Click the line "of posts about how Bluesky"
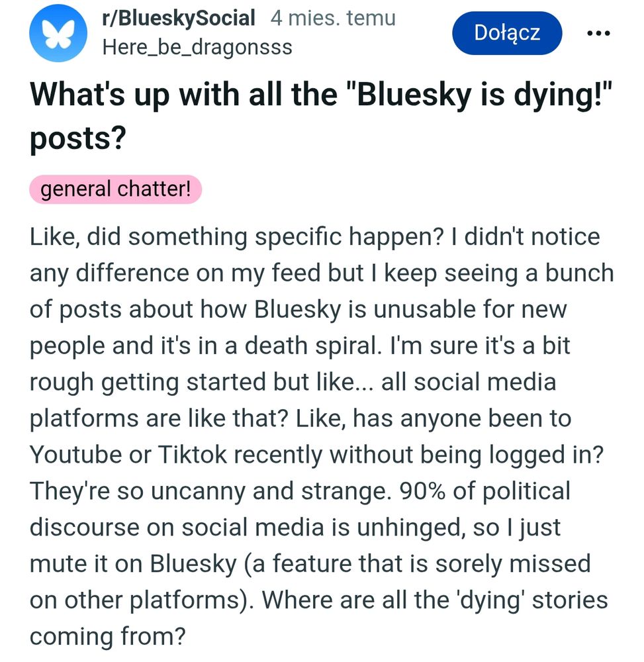The width and height of the screenshot is (644, 662). click(298, 309)
